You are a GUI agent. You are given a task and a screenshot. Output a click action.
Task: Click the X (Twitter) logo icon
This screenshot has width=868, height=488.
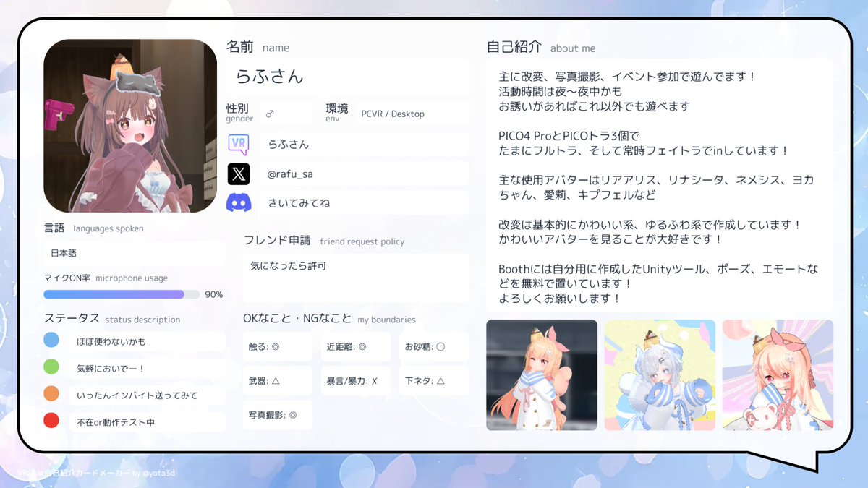coord(239,174)
